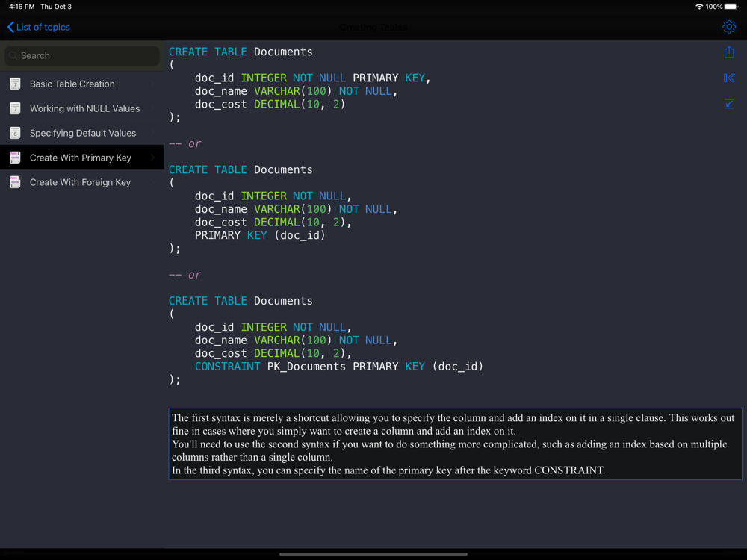The height and width of the screenshot is (560, 747).
Task: Open the Basic Table Creation topic
Action: pyautogui.click(x=72, y=84)
